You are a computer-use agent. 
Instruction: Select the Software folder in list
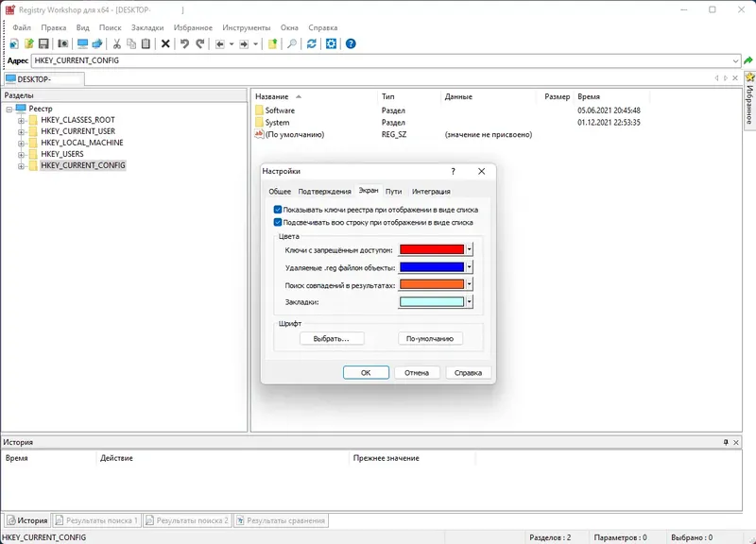[275, 110]
